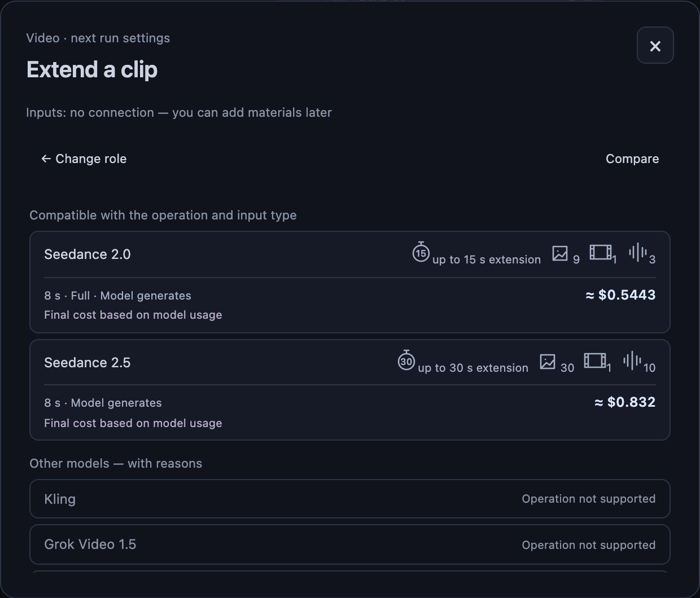Click the 15-second timer icon for Seedance 2.0
This screenshot has width=700, height=598.
421,252
